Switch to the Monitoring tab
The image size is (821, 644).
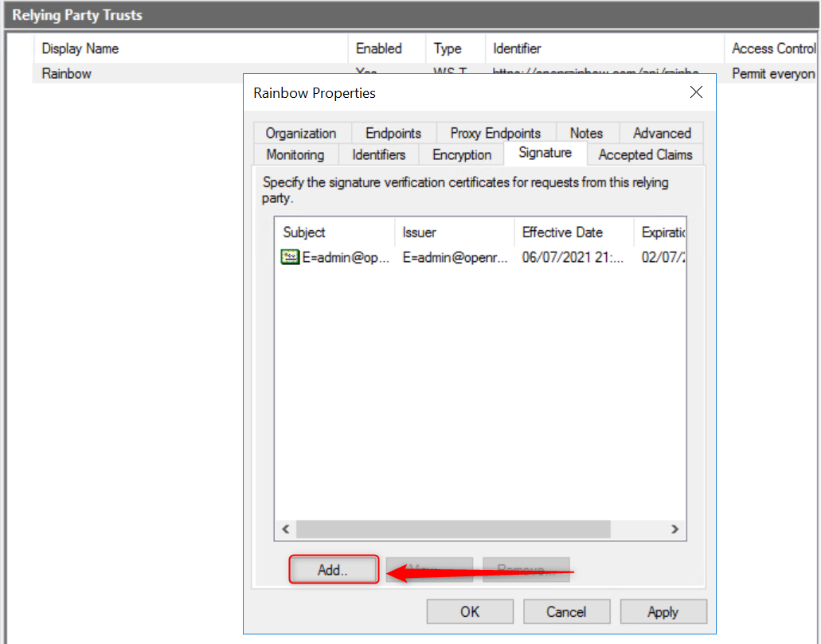(295, 154)
